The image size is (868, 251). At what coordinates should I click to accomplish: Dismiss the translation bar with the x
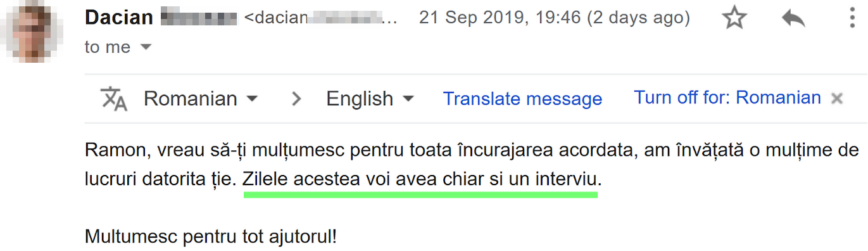point(837,98)
